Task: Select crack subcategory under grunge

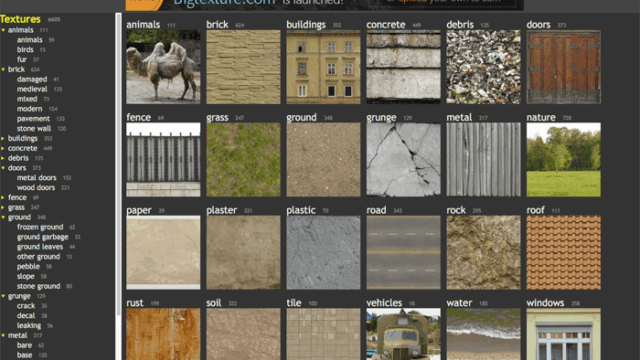Action: (26, 306)
